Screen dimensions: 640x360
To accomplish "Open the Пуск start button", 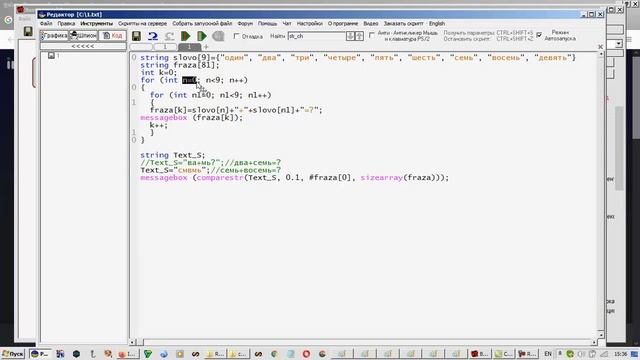I will point(13,354).
